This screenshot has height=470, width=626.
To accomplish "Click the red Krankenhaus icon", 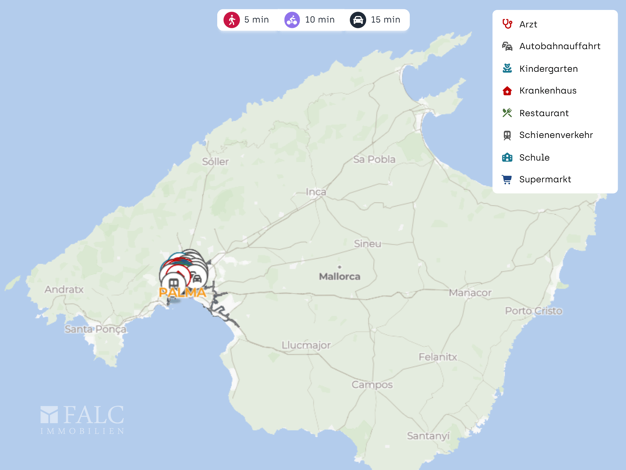I will click(x=507, y=91).
